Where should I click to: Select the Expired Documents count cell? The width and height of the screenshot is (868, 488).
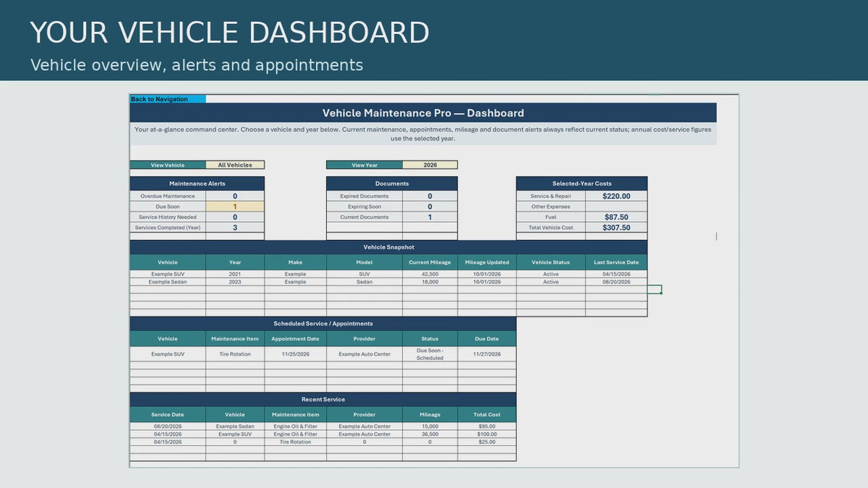(430, 196)
